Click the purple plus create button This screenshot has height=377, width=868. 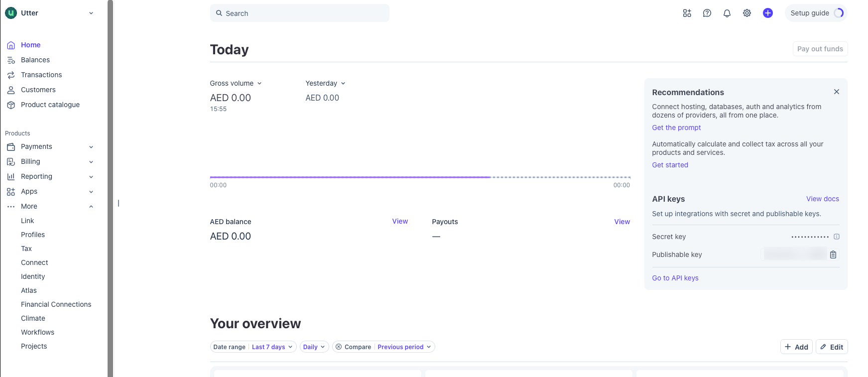(767, 13)
